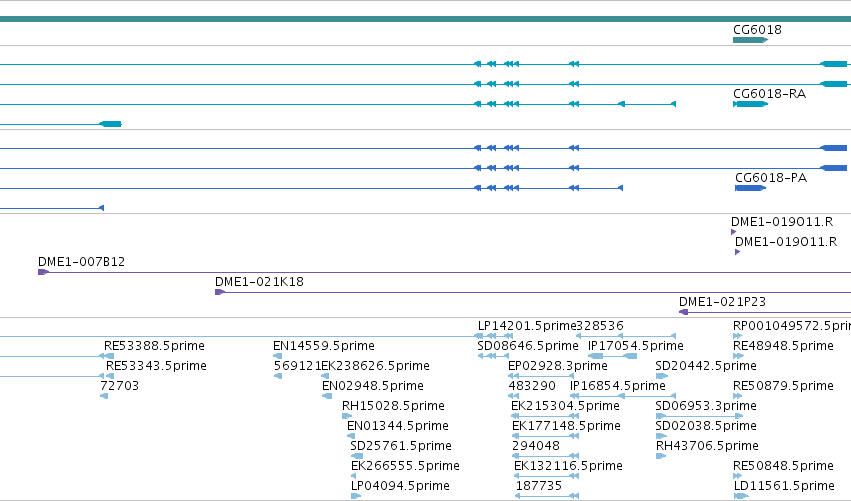Click the 294048 feature label
This screenshot has width=851, height=501.
(536, 446)
